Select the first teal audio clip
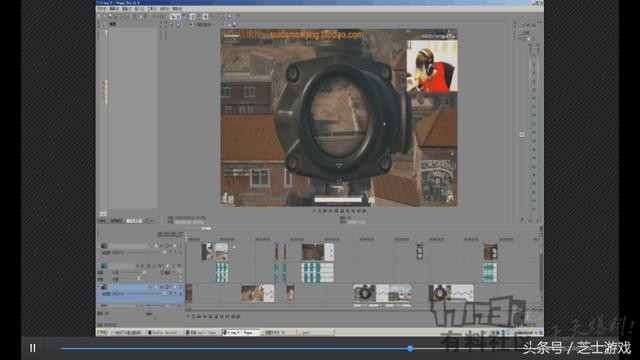 pyautogui.click(x=222, y=272)
